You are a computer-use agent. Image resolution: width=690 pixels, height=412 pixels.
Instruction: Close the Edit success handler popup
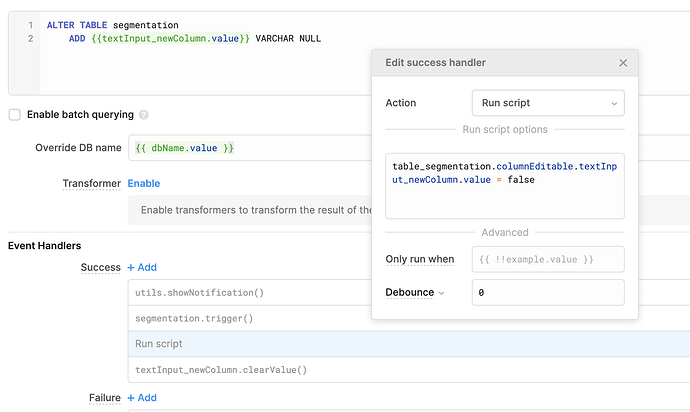pos(623,63)
